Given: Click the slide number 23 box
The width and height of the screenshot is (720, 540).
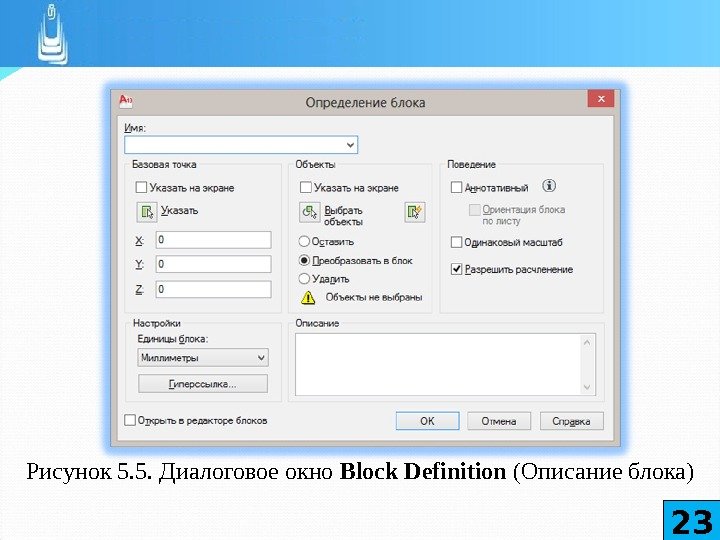Looking at the screenshot, I should tap(692, 521).
